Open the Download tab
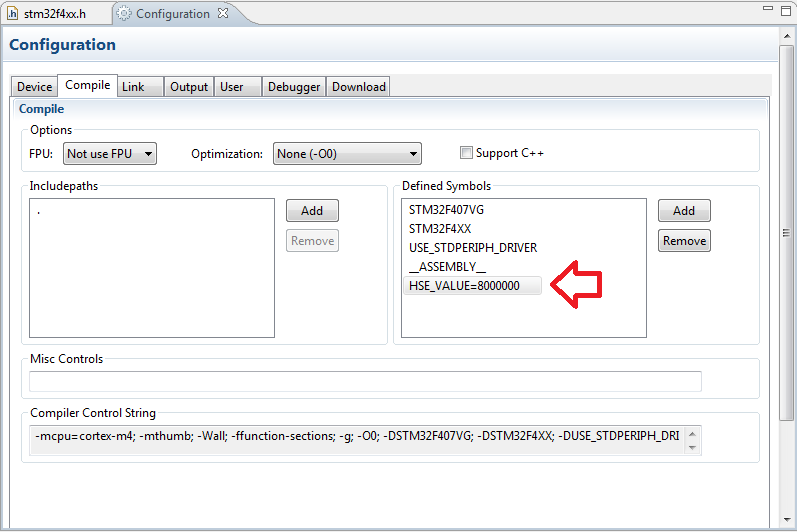 [x=358, y=87]
